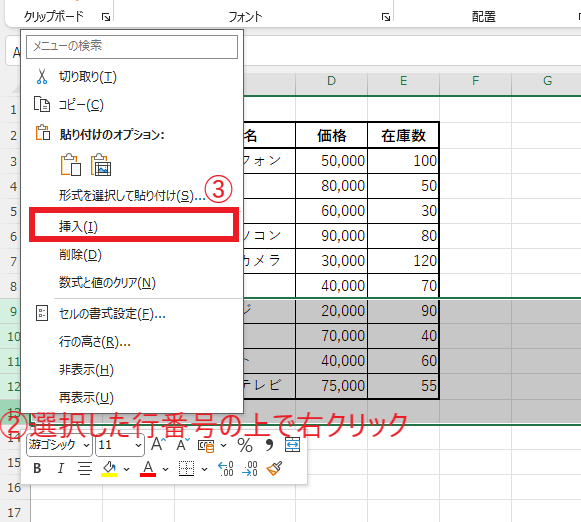Choose 再表示(U) to unhide rows
Screen dimensions: 581x522
[132, 397]
